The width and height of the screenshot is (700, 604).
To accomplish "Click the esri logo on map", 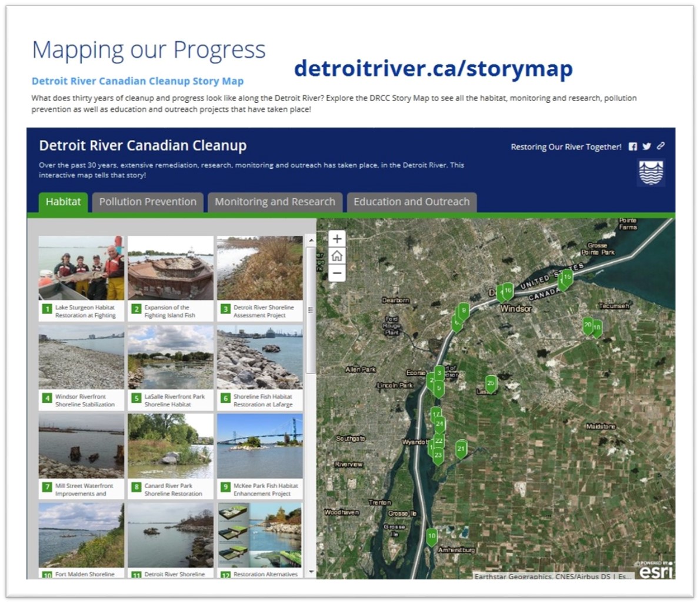I will (656, 569).
